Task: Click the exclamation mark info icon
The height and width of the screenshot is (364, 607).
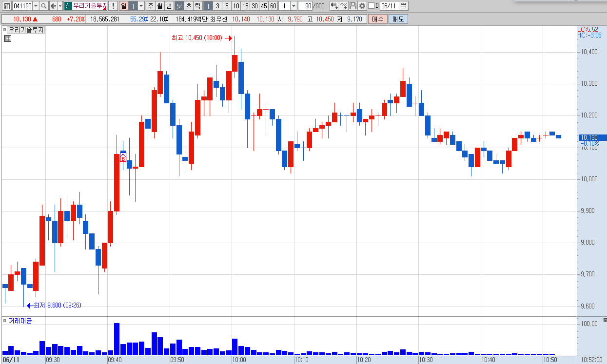Action: coord(113,6)
